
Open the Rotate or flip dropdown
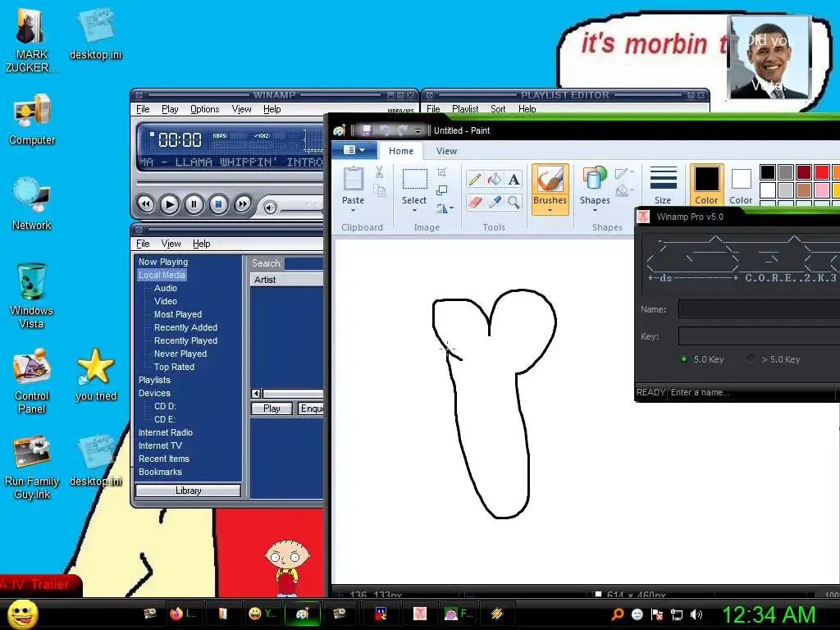pos(445,208)
